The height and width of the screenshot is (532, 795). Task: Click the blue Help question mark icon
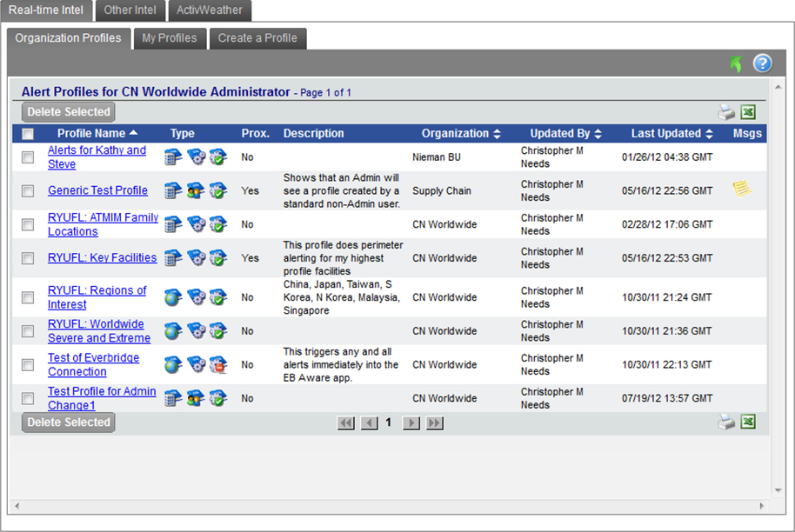pos(762,63)
